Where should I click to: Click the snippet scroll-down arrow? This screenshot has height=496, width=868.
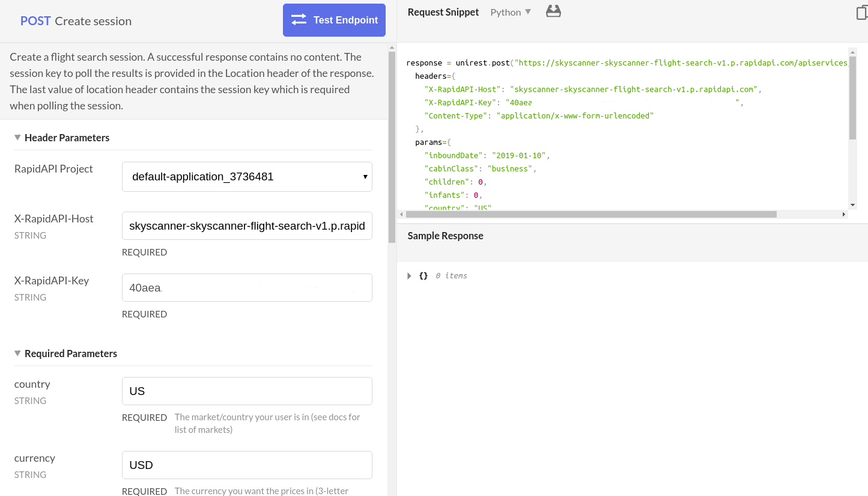click(852, 205)
